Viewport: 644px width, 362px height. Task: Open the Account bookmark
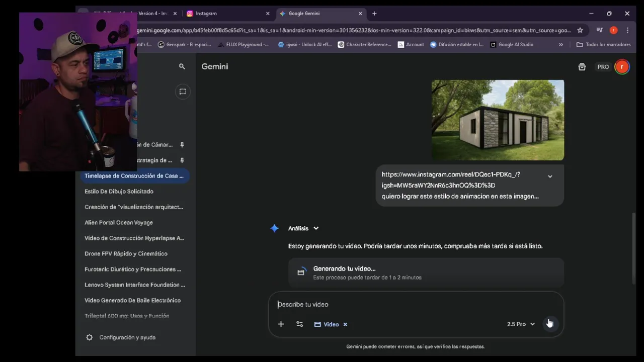[411, 45]
